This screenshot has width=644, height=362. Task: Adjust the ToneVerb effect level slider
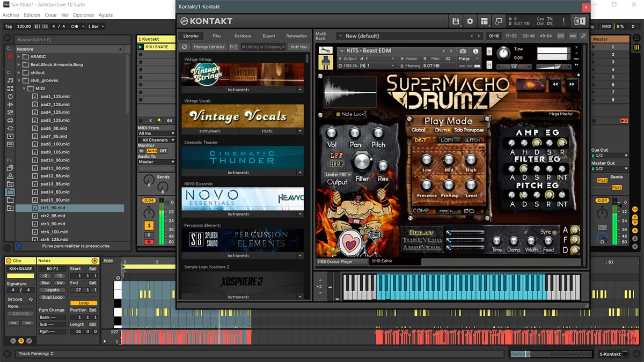point(466,240)
